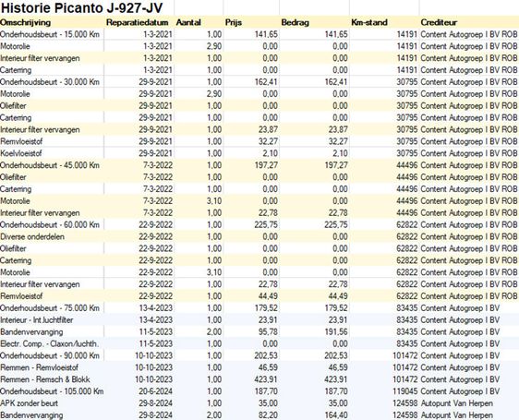The image size is (519, 420).
Task: Click the Omschrijving column header
Action: pos(26,22)
